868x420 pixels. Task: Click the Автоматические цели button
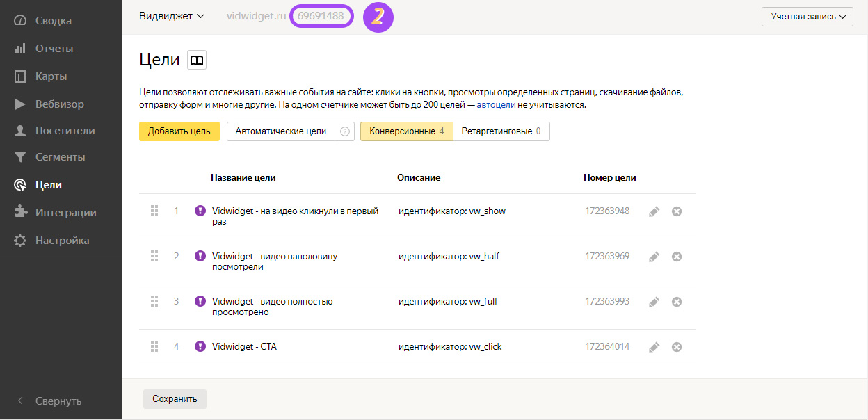pos(281,131)
